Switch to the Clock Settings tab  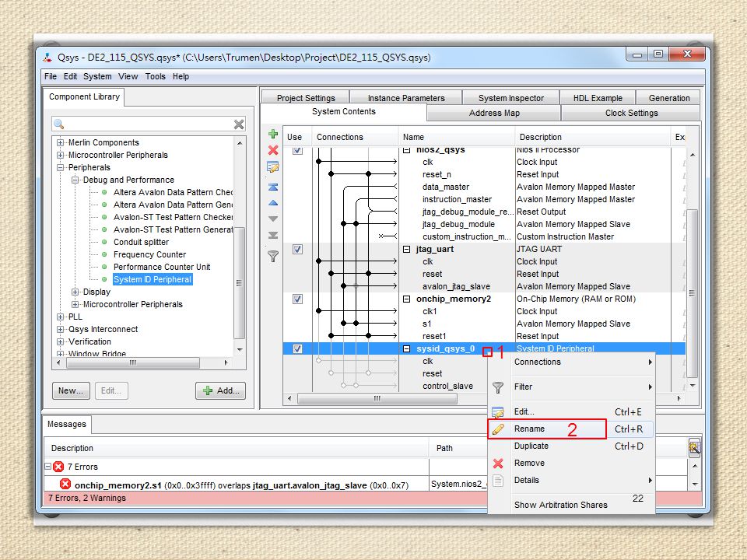(x=631, y=113)
